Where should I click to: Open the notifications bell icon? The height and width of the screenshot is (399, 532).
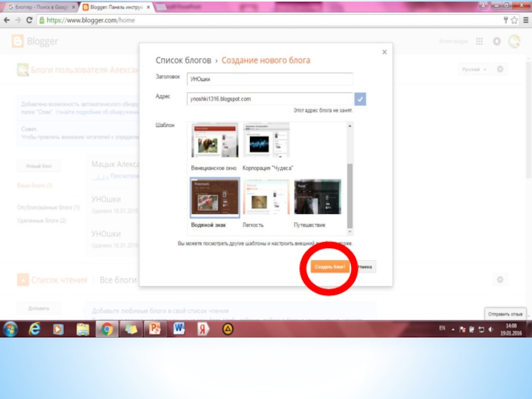pos(497,41)
